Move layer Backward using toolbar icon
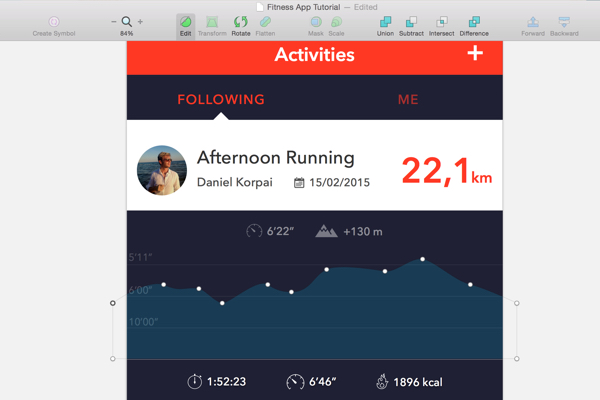 (x=564, y=22)
